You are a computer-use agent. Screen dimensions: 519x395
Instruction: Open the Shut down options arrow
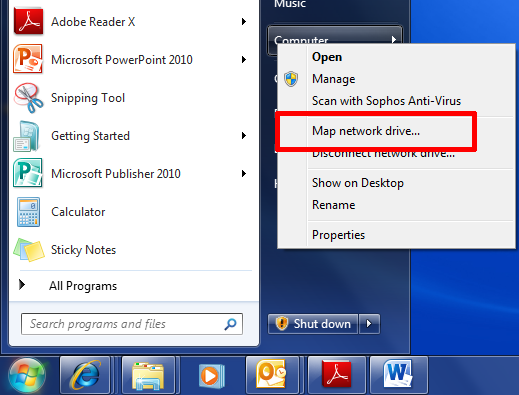(369, 324)
